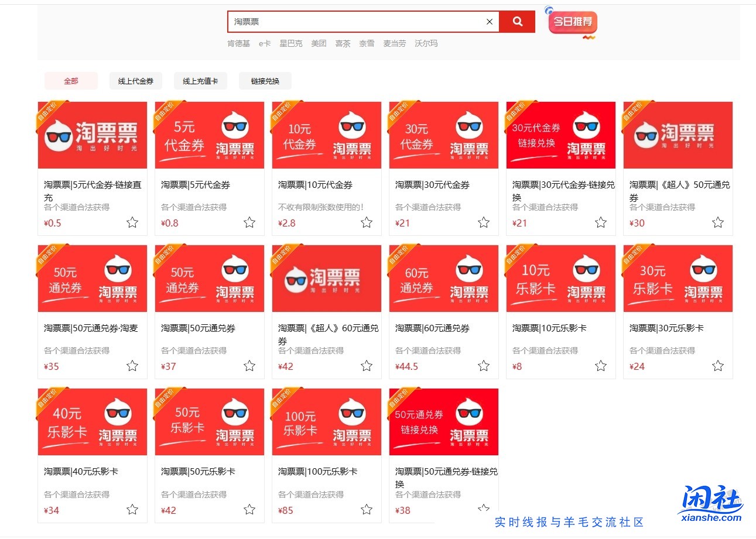Open the 星巴克 quick link

290,43
